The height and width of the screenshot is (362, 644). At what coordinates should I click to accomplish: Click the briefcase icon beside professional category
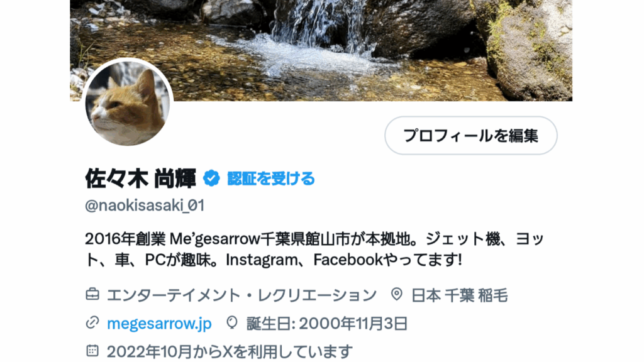92,294
